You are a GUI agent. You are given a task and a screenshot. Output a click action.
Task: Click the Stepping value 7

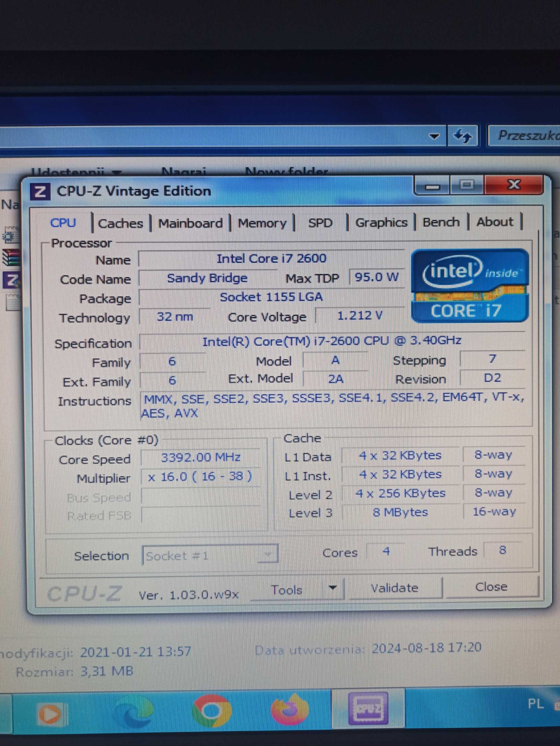click(493, 359)
